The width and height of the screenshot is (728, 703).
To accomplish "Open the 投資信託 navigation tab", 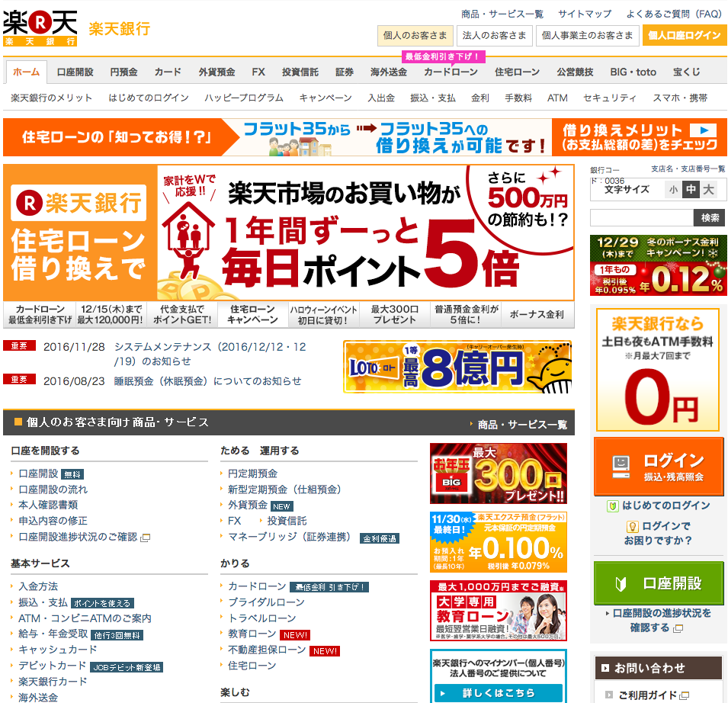I will pyautogui.click(x=300, y=72).
